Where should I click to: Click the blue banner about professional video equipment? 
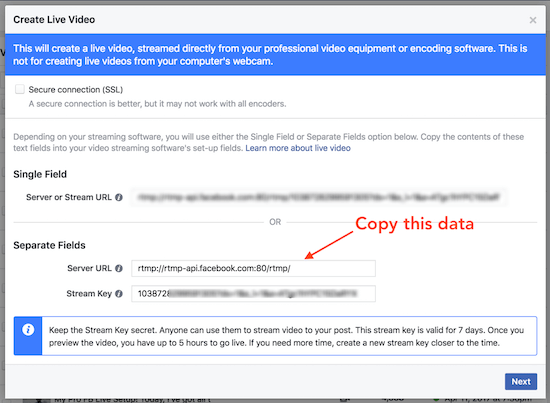pyautogui.click(x=275, y=55)
